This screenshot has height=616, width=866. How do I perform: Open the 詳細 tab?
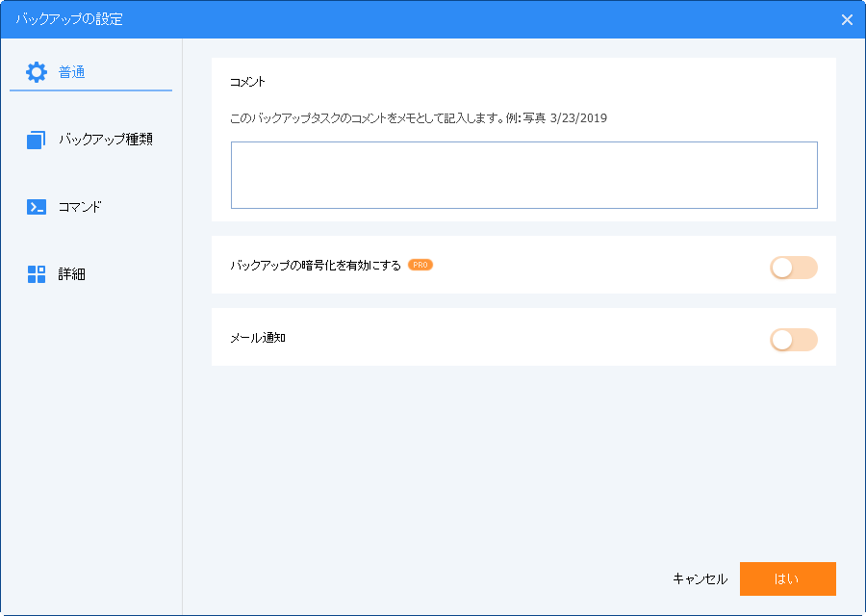tap(90, 274)
